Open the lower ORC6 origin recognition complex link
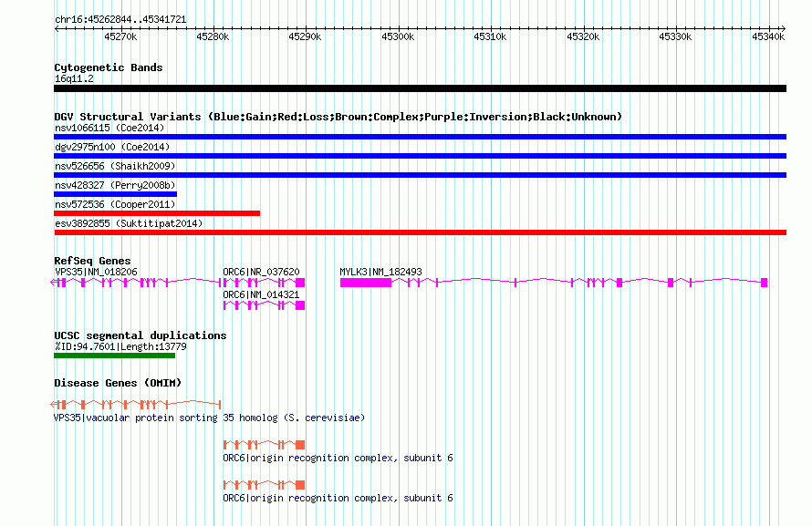This screenshot has height=526, width=812. (338, 498)
